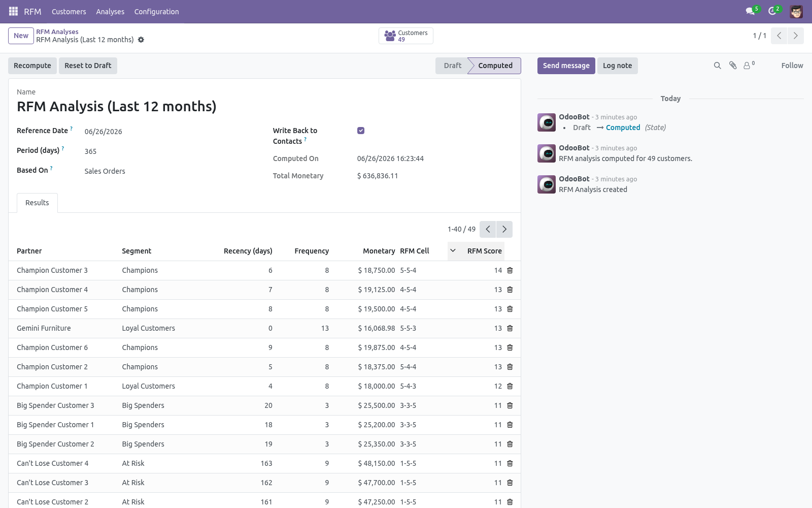
Task: Open user avatar menu
Action: point(796,11)
